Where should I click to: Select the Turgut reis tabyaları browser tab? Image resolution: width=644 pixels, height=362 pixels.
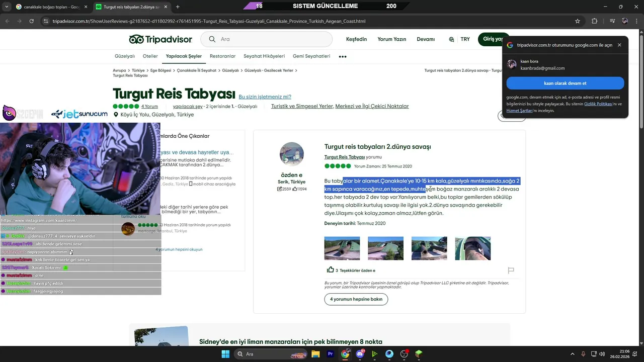(132, 7)
